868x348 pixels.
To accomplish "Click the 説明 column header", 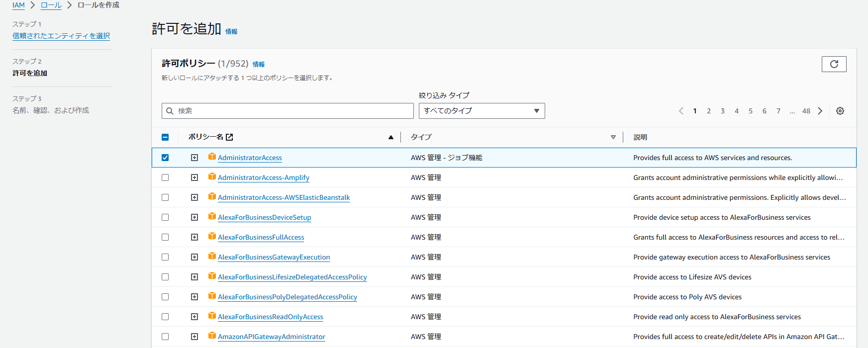I will (x=640, y=137).
